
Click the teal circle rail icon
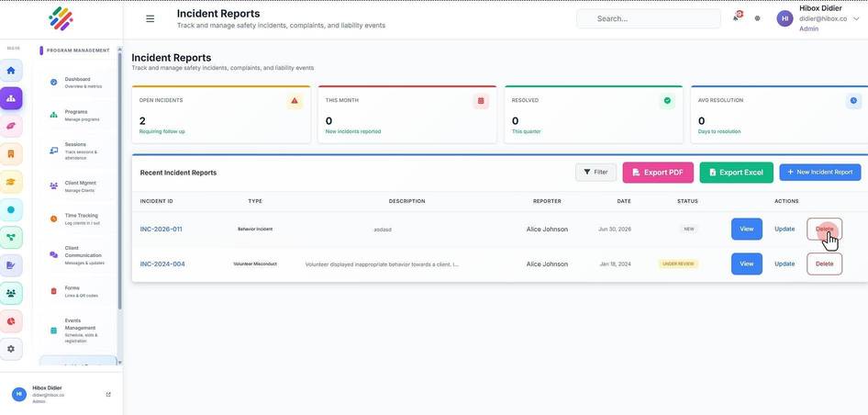11,210
